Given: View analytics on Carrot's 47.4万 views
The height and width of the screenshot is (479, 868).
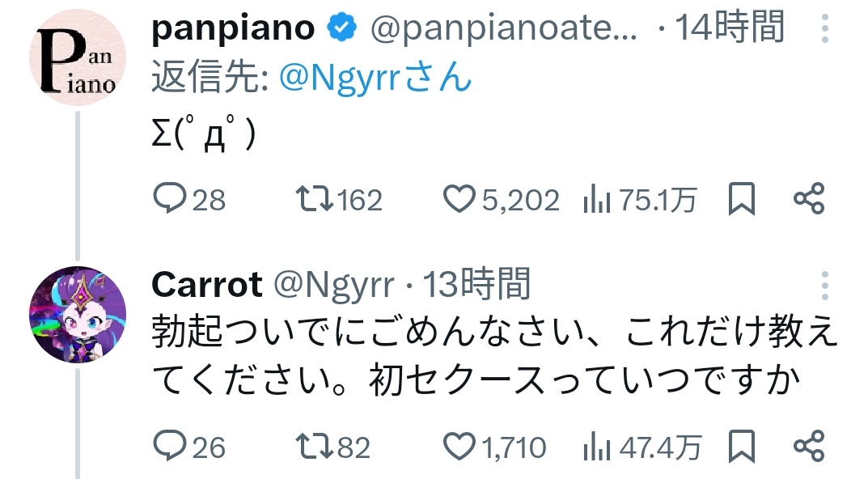Looking at the screenshot, I should (x=596, y=446).
